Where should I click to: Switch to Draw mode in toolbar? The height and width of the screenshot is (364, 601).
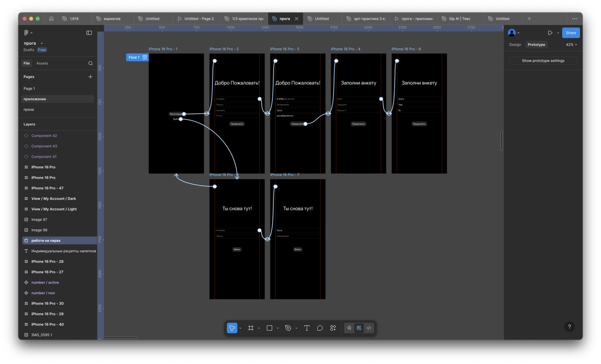tap(349, 328)
